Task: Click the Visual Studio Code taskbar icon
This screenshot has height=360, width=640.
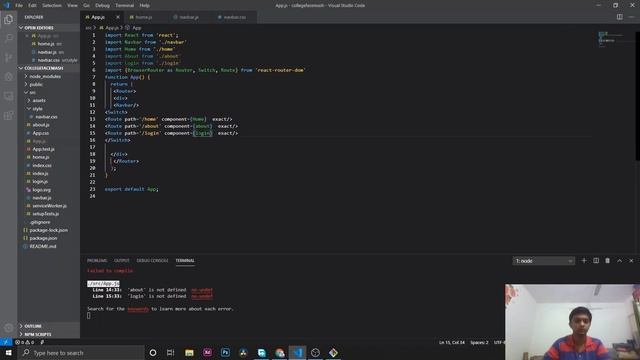Action: 298,353
